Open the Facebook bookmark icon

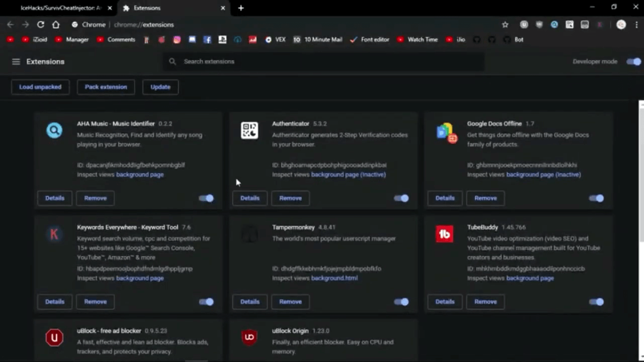pyautogui.click(x=207, y=40)
